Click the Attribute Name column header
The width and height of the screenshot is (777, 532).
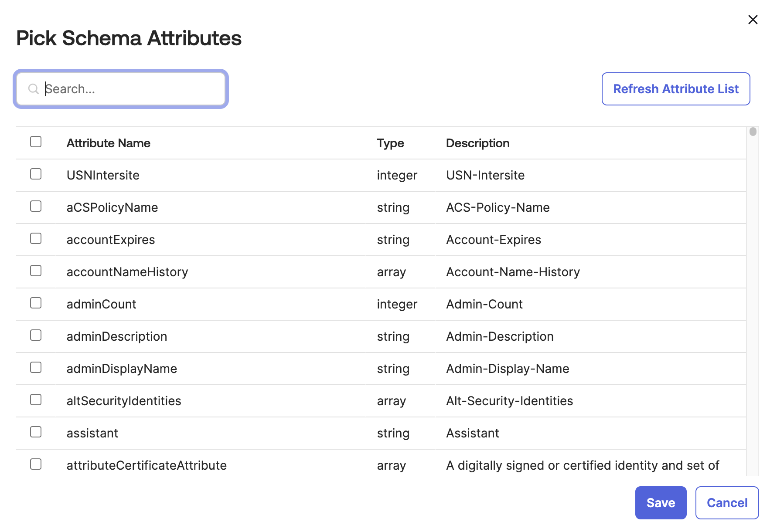click(x=108, y=143)
